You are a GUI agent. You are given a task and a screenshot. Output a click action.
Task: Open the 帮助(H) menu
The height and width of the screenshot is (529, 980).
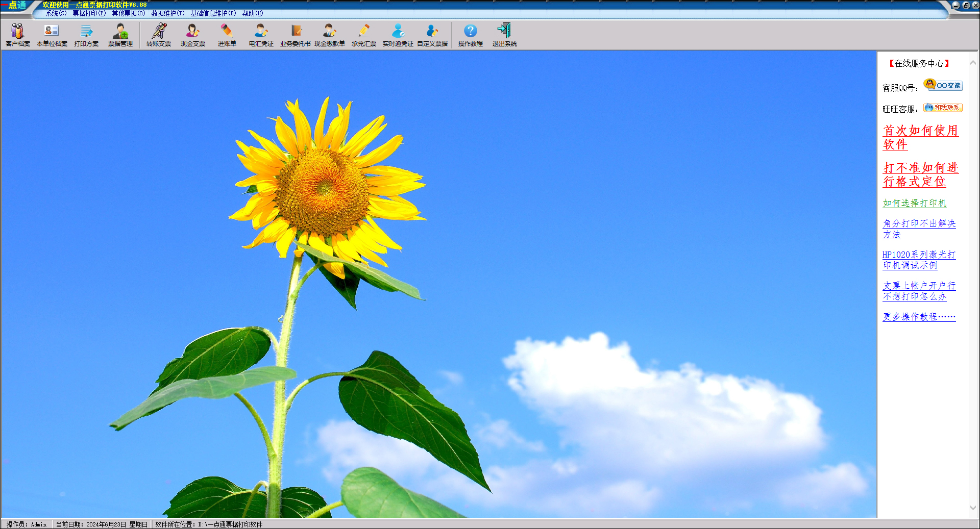(x=253, y=13)
